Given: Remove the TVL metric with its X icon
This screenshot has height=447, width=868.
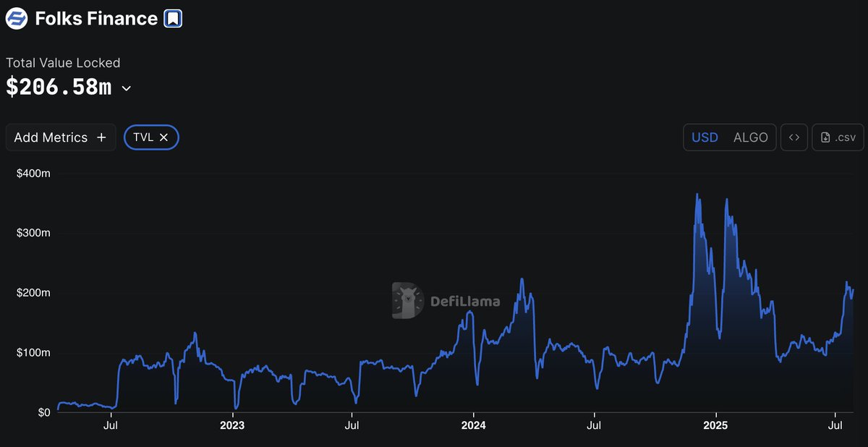Looking at the screenshot, I should 164,137.
